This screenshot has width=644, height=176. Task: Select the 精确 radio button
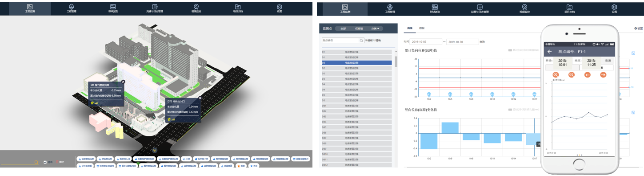point(375,40)
